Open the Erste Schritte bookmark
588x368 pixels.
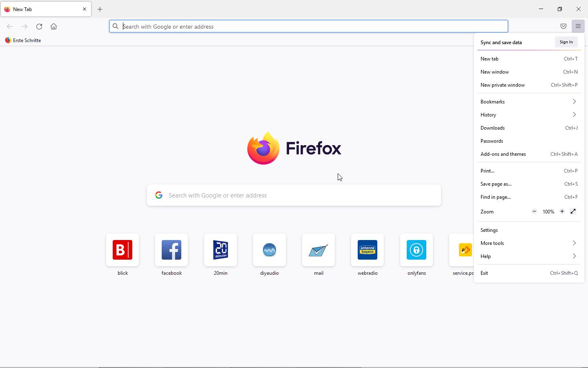(x=23, y=40)
